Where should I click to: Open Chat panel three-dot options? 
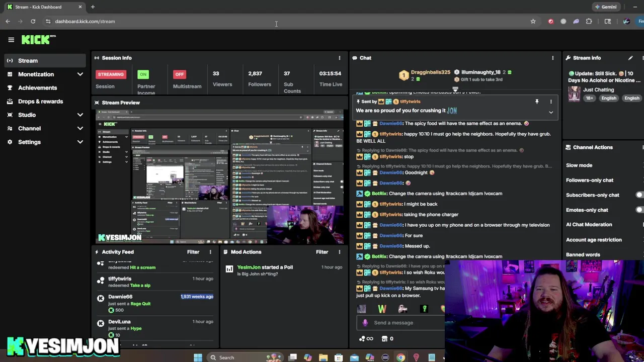(552, 58)
